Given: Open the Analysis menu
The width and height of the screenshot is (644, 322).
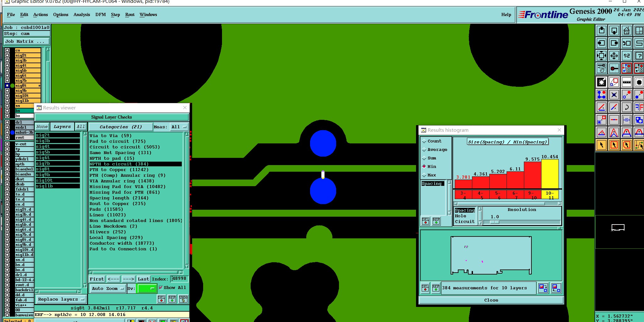Looking at the screenshot, I should point(82,15).
